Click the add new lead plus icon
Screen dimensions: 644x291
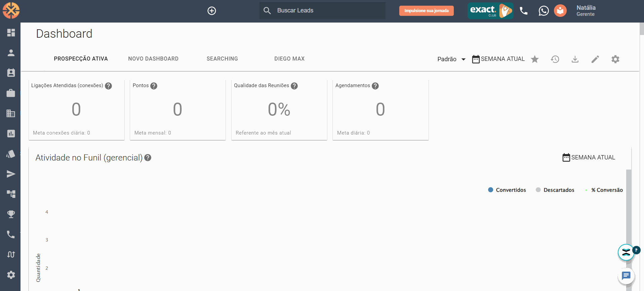[x=211, y=11]
